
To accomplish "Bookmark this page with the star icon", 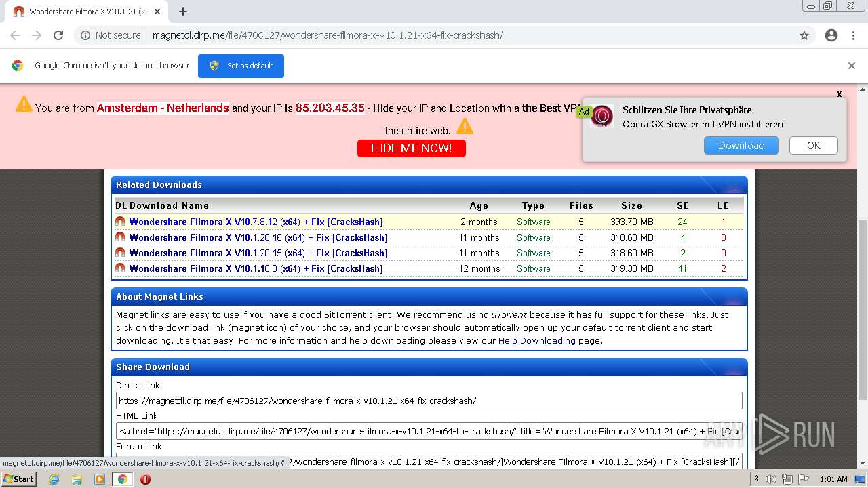I will 804,35.
